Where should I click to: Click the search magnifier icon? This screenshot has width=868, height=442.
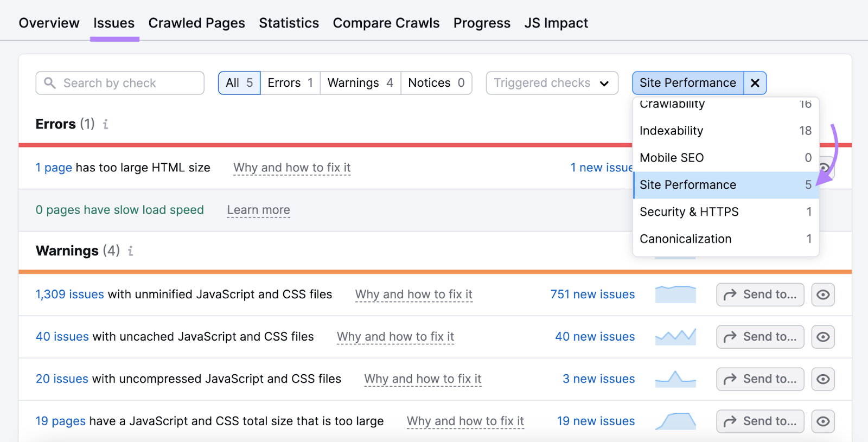[x=50, y=82]
